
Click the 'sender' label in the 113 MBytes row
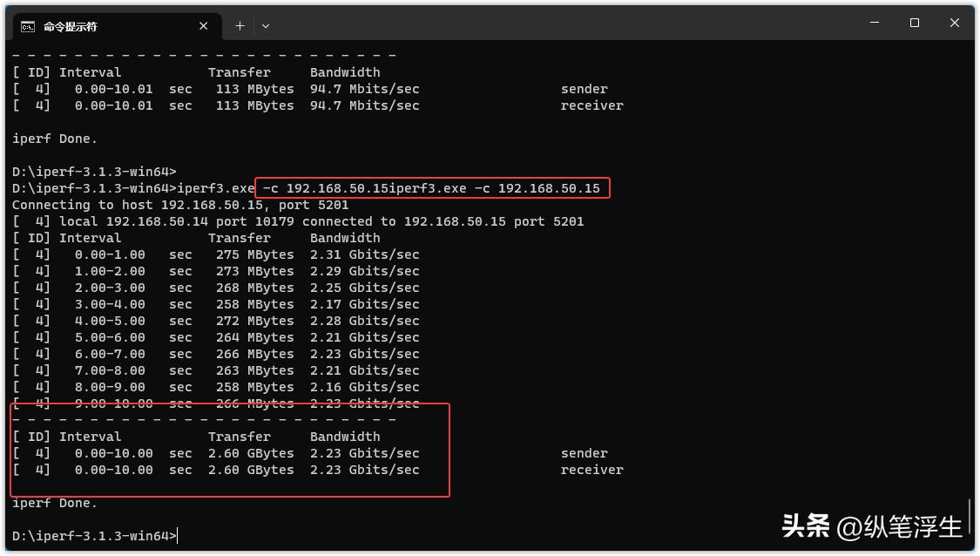point(584,89)
